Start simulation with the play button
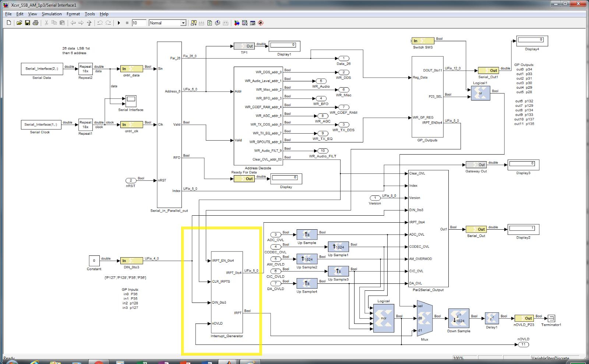This screenshot has width=589, height=364. pyautogui.click(x=119, y=23)
